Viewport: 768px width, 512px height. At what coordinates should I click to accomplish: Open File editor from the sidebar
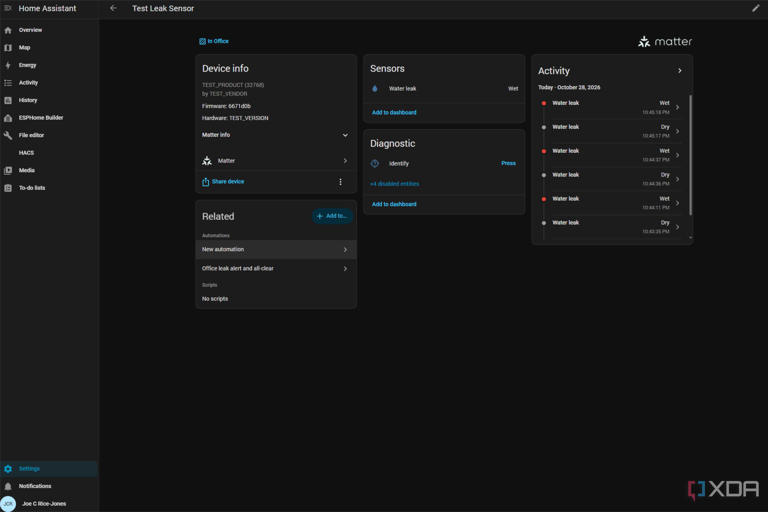[49, 135]
